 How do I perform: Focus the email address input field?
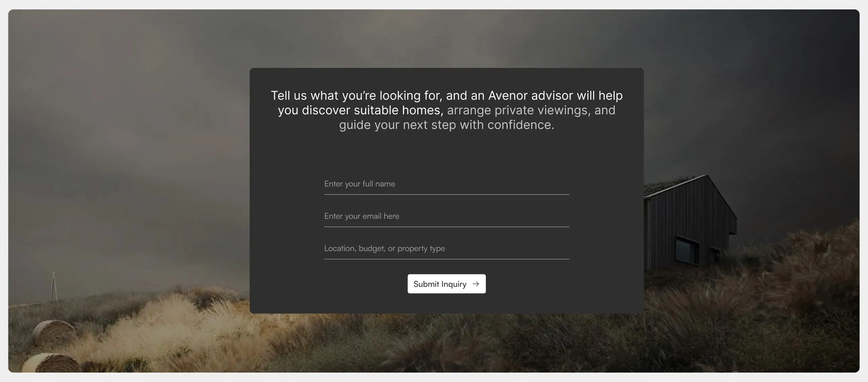[447, 216]
